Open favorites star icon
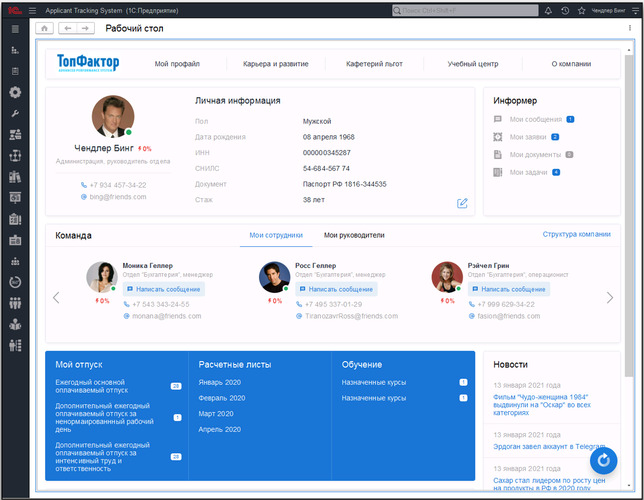This screenshot has width=644, height=500. pyautogui.click(x=582, y=11)
